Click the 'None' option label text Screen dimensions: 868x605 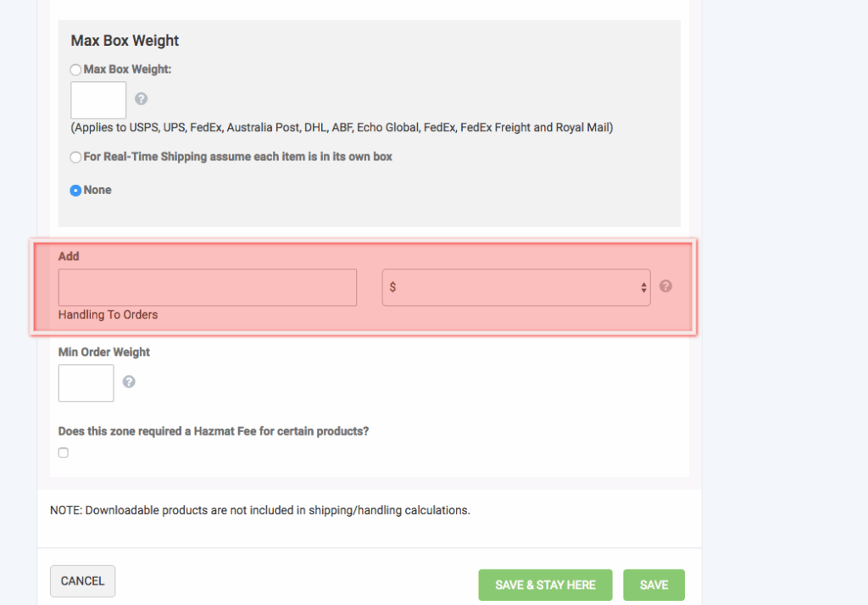97,190
